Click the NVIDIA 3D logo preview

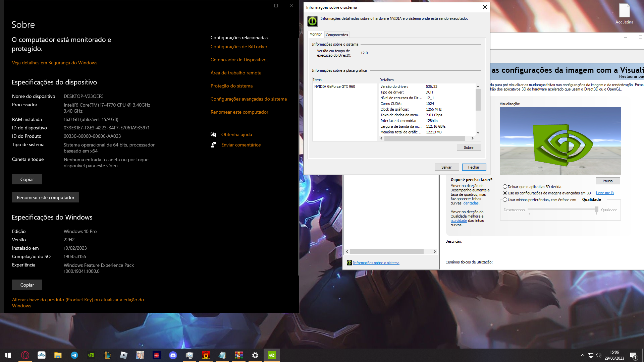tap(560, 141)
